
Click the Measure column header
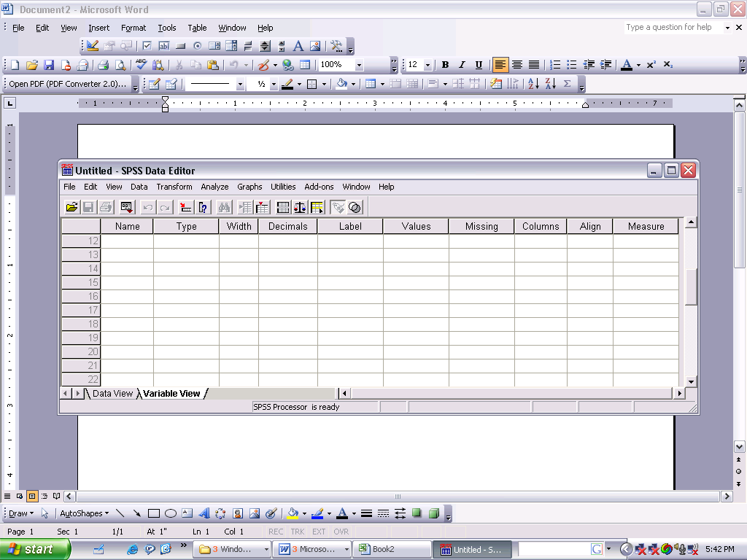click(x=646, y=226)
